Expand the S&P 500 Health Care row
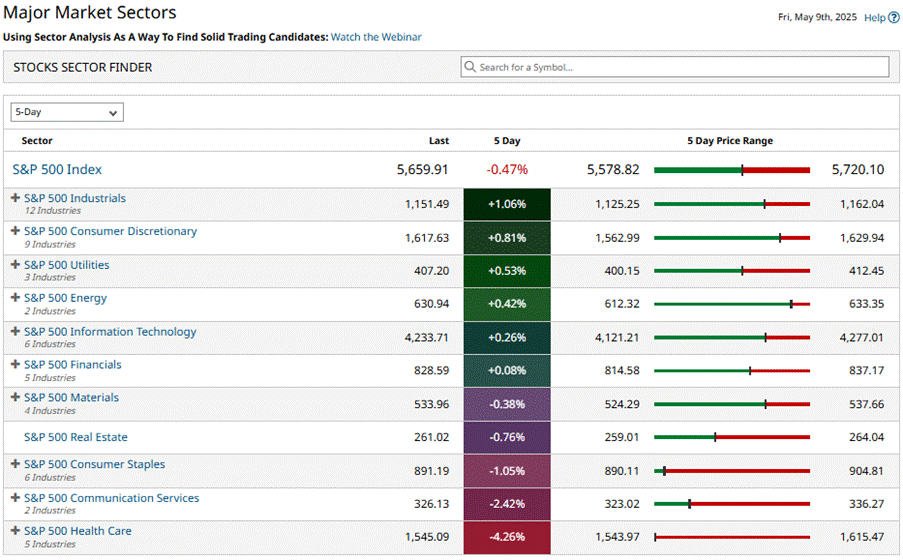The width and height of the screenshot is (903, 560). click(x=16, y=530)
